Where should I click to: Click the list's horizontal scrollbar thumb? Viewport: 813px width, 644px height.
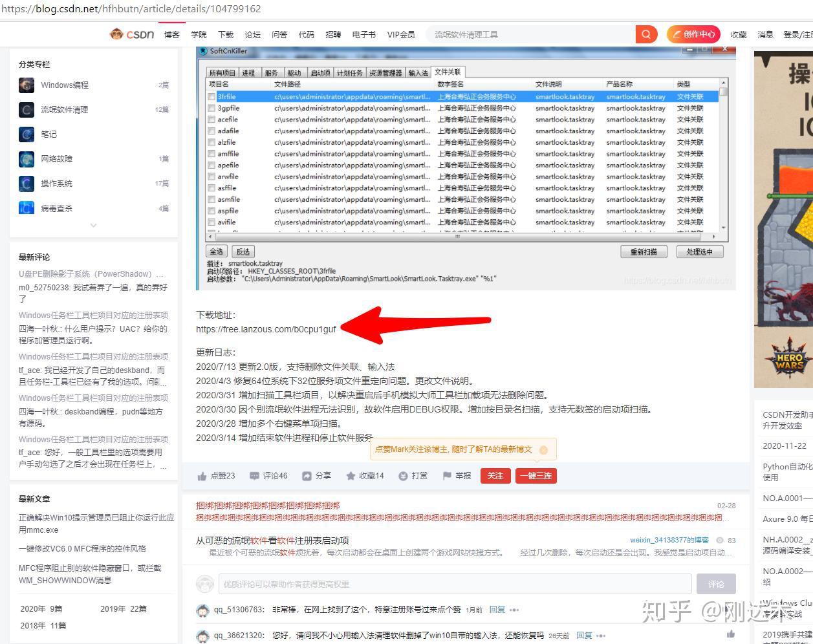457,237
